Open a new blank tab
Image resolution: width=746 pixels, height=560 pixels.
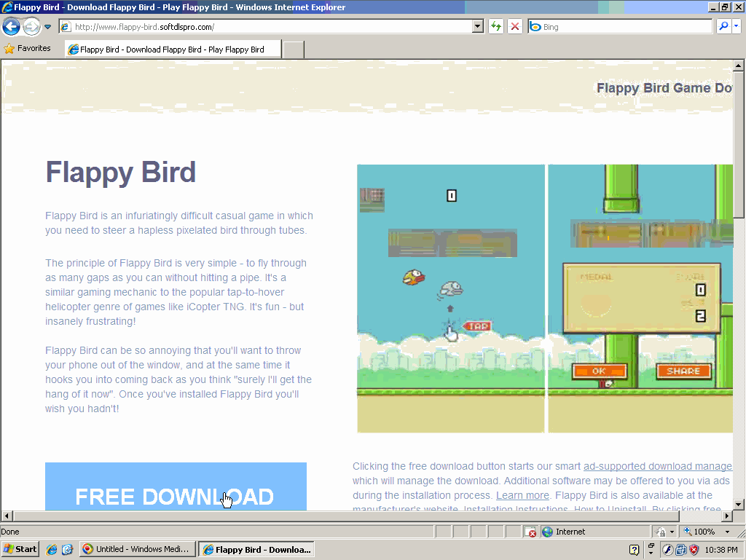click(x=294, y=50)
